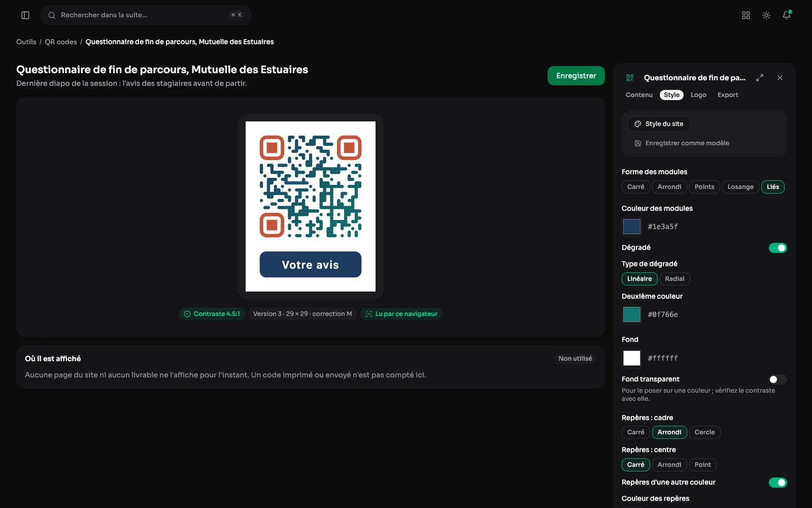Choose Points module shape

pos(704,187)
